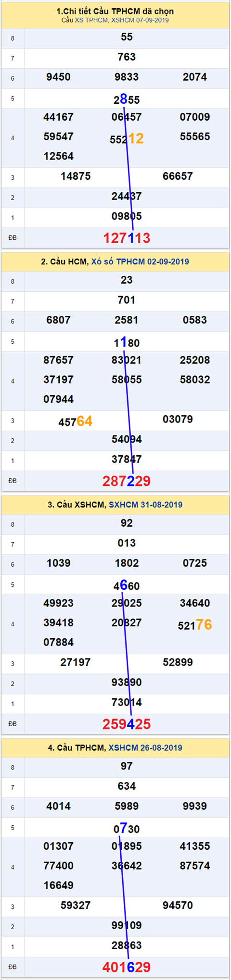Viewport: 231px width, 980px height.
Task: Click the number 44167
Action: click(x=59, y=117)
